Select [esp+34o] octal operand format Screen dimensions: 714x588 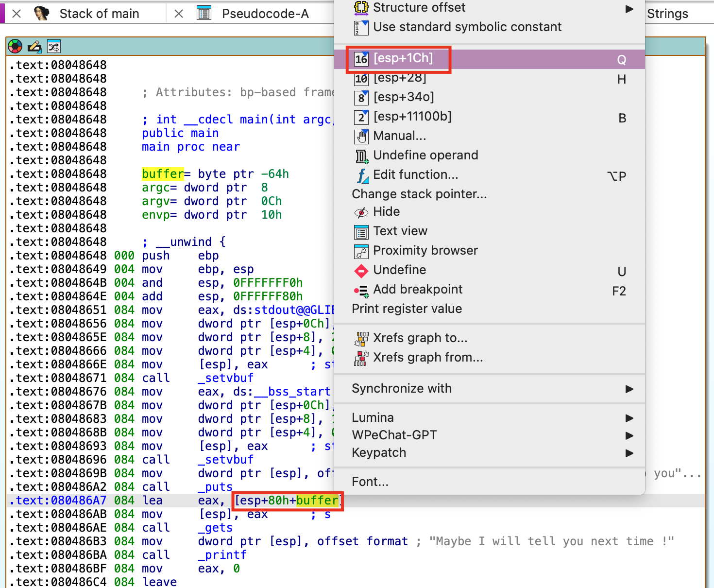(x=490, y=98)
